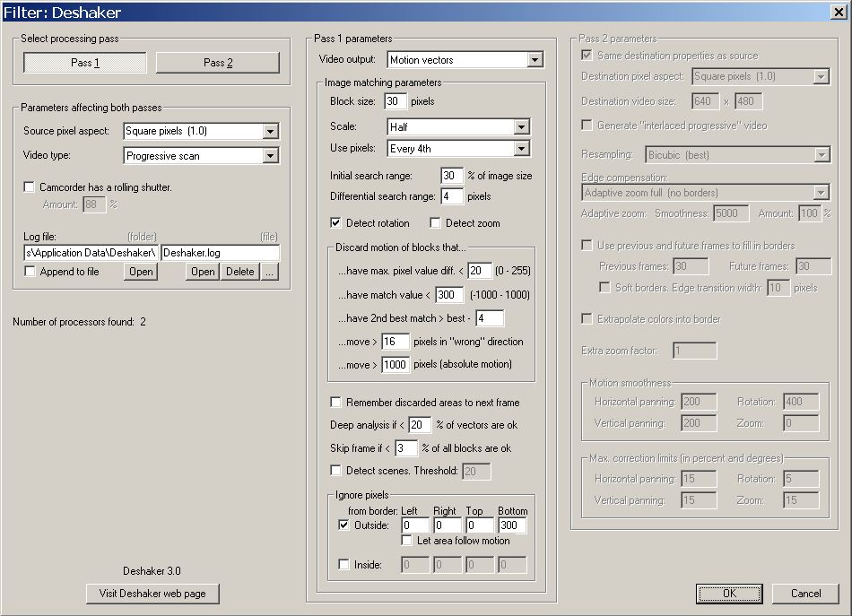Click the Block size field
The width and height of the screenshot is (852, 616).
tap(395, 101)
